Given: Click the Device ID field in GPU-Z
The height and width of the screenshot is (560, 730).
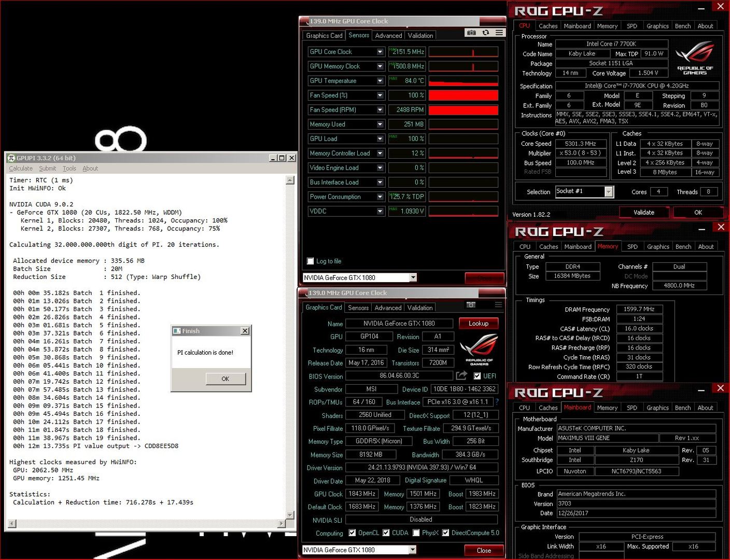Looking at the screenshot, I should [465, 389].
